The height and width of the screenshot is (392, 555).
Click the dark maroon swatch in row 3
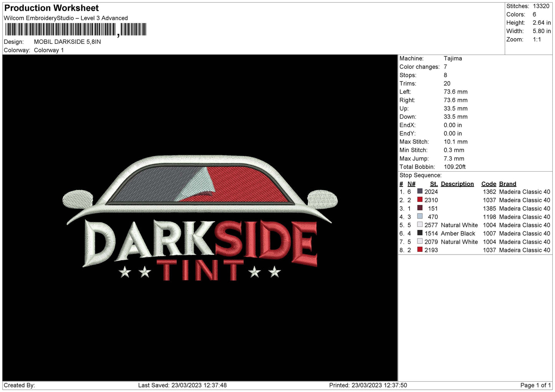420,208
